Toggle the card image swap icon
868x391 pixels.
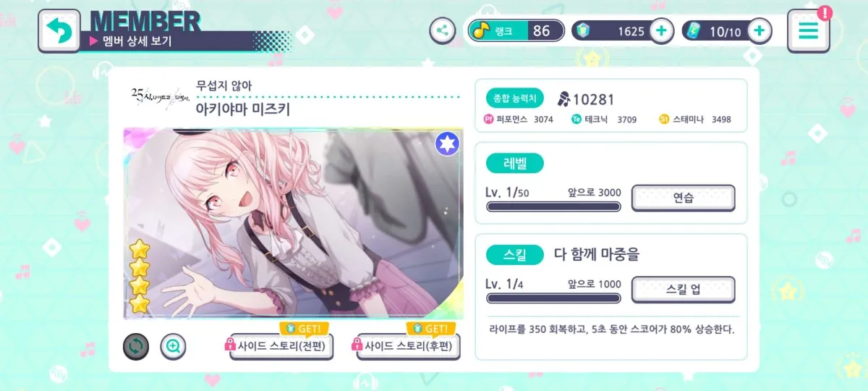coord(136,346)
